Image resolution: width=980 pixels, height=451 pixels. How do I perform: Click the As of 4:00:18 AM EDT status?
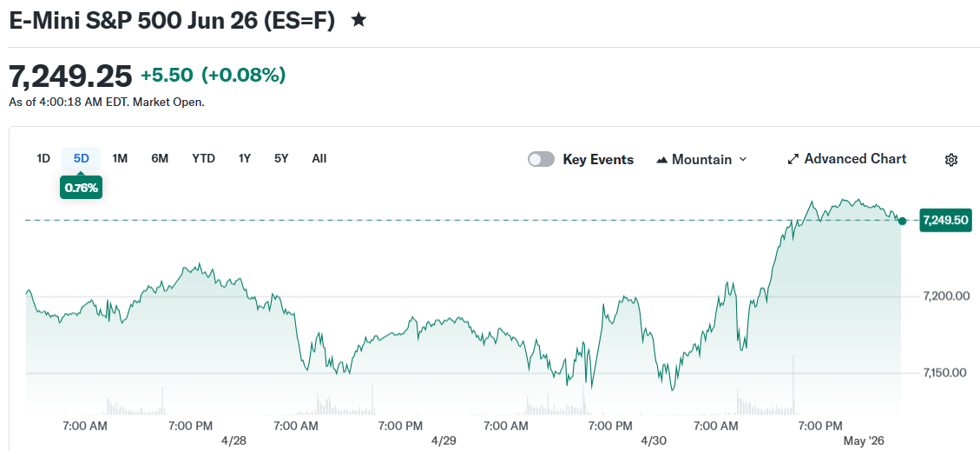[107, 102]
